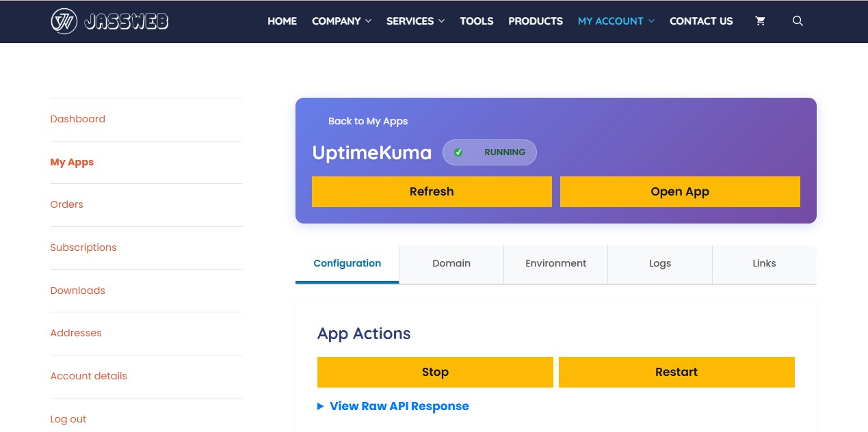Go to the Home menu item
Screen dimensions: 868x432
click(x=282, y=21)
